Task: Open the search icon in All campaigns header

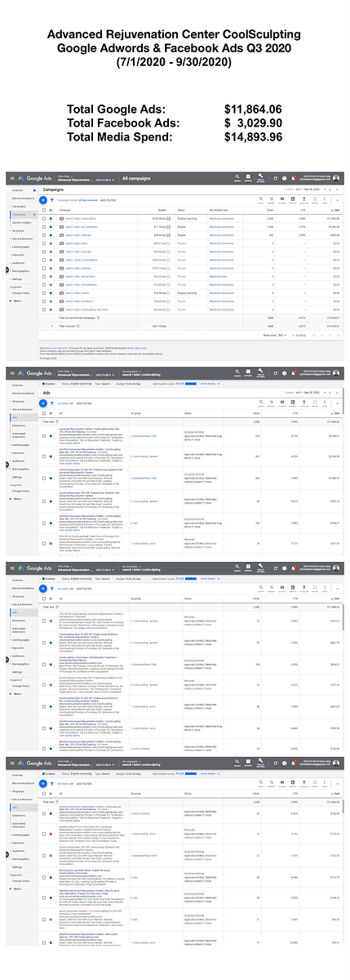Action: click(x=237, y=176)
